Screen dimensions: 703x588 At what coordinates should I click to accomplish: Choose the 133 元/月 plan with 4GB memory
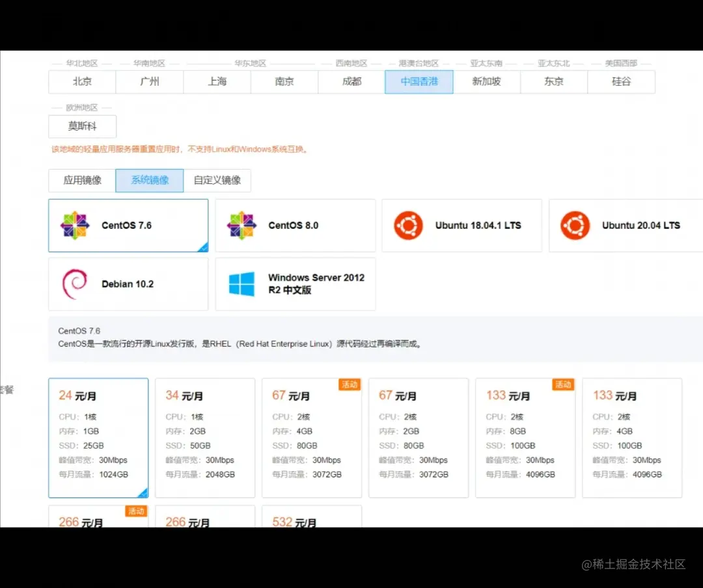click(x=631, y=438)
